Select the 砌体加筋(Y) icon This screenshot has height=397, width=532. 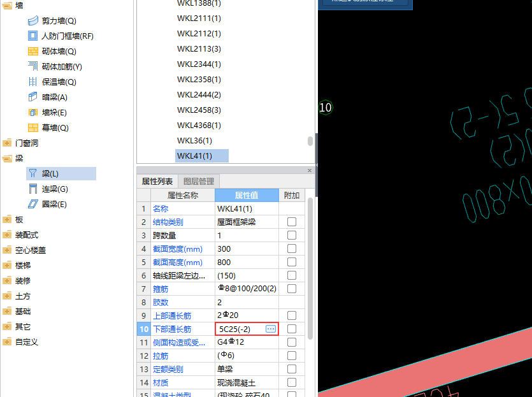click(33, 66)
